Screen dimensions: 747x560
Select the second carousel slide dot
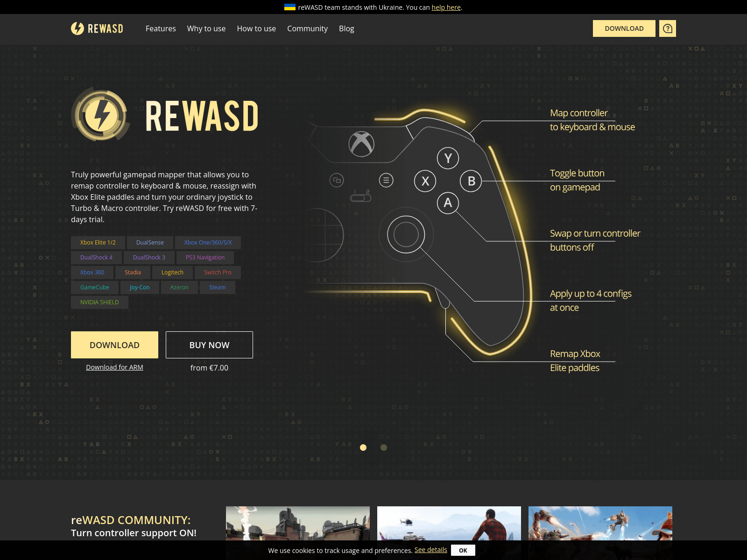[384, 448]
